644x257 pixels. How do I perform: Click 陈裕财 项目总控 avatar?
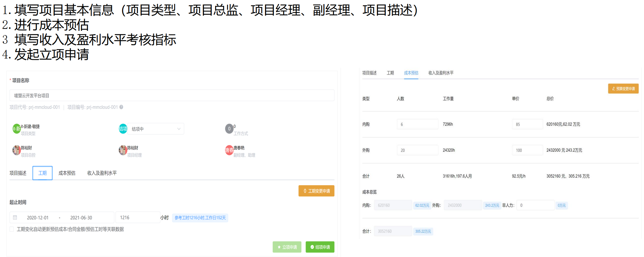tap(16, 150)
